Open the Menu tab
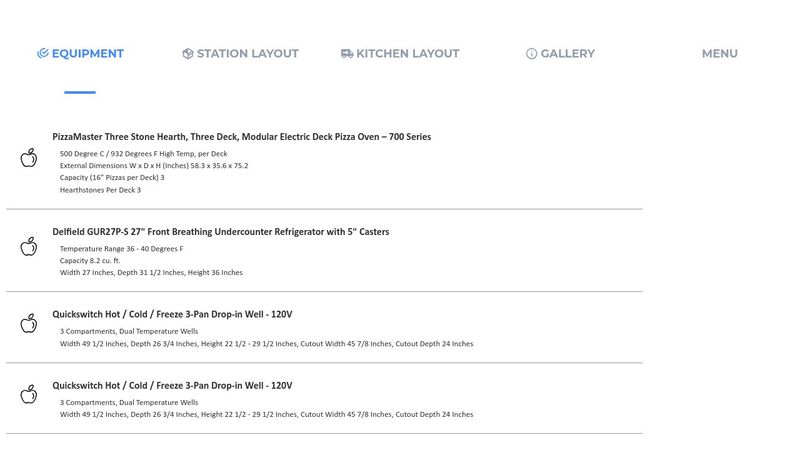 (719, 54)
